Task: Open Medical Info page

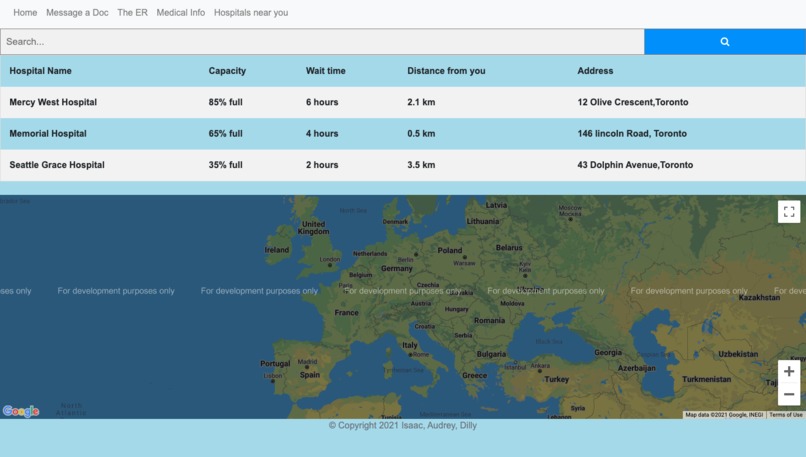Action: [x=180, y=12]
